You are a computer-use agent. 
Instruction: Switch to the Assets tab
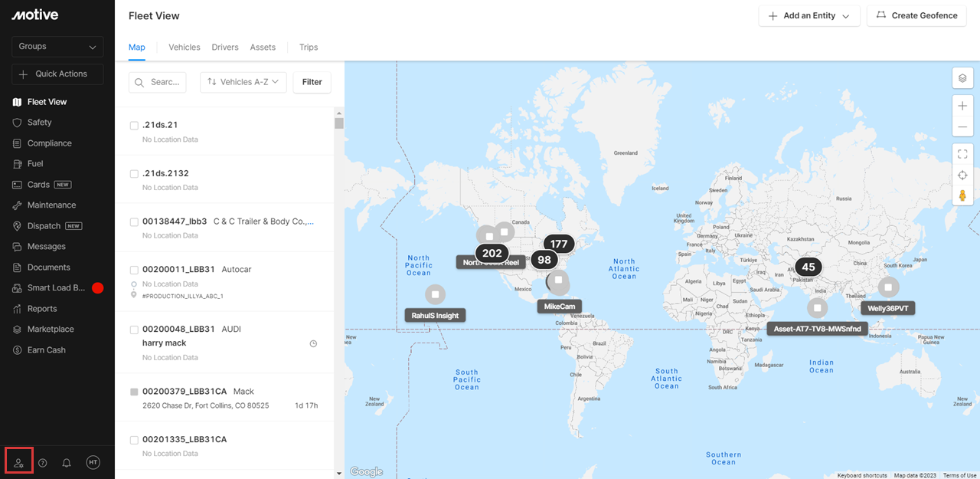click(263, 48)
